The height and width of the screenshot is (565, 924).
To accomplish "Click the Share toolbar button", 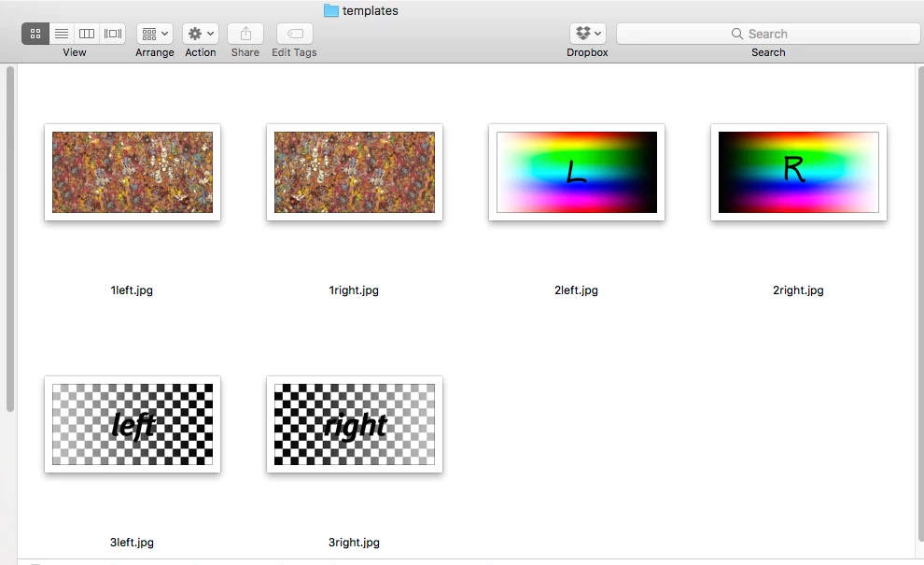I will tap(245, 34).
